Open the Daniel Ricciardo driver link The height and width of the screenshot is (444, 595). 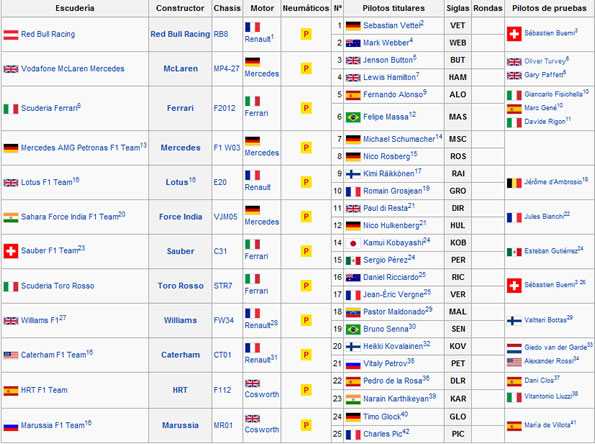coord(391,277)
